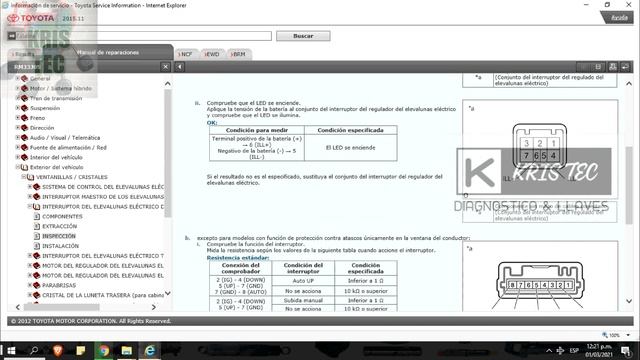Open the Windows Start menu
The width and height of the screenshot is (640, 360).
point(11,351)
